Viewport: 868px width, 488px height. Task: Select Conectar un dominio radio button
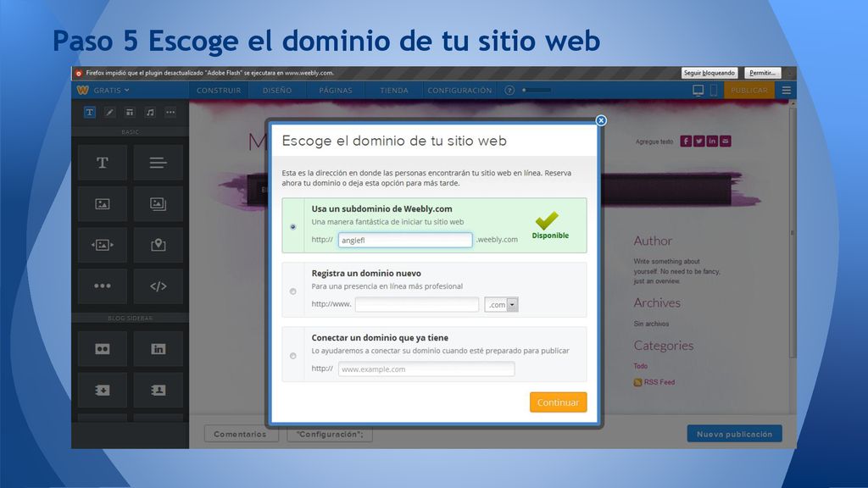pos(292,356)
